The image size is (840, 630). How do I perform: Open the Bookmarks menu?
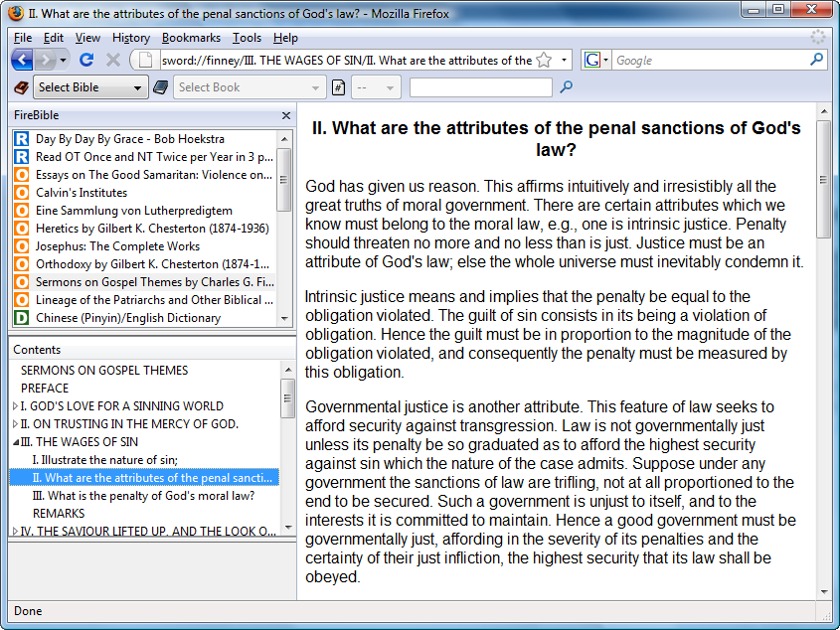(x=191, y=38)
